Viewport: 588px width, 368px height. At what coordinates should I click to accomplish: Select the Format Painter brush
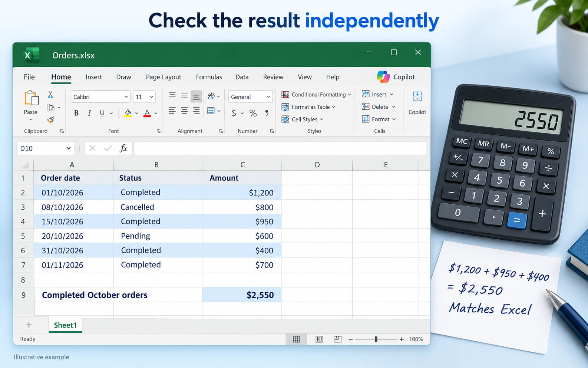[51, 119]
